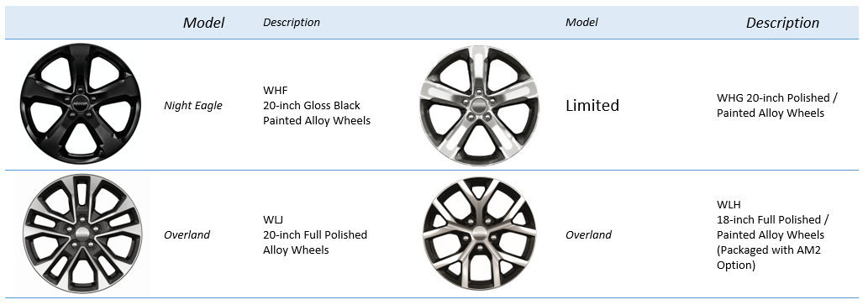868x305 pixels.
Task: Select the Overland 18-inch polished wheel image
Action: (x=480, y=234)
